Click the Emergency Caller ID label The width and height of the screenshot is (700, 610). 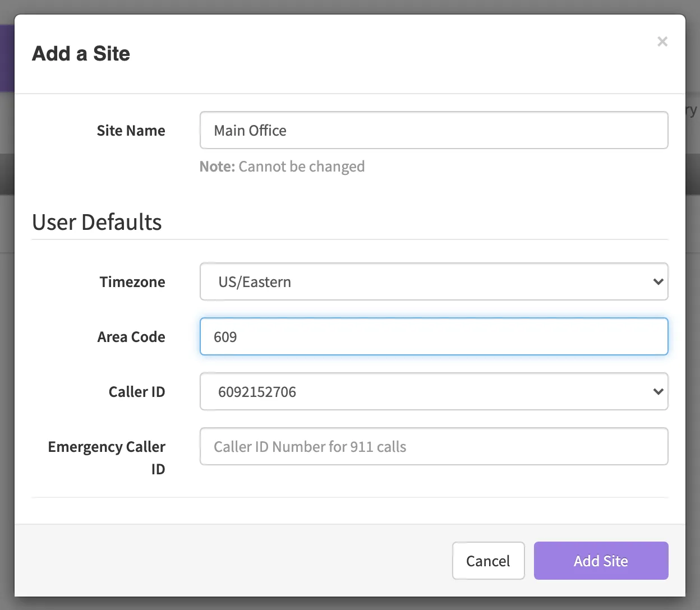click(x=107, y=457)
